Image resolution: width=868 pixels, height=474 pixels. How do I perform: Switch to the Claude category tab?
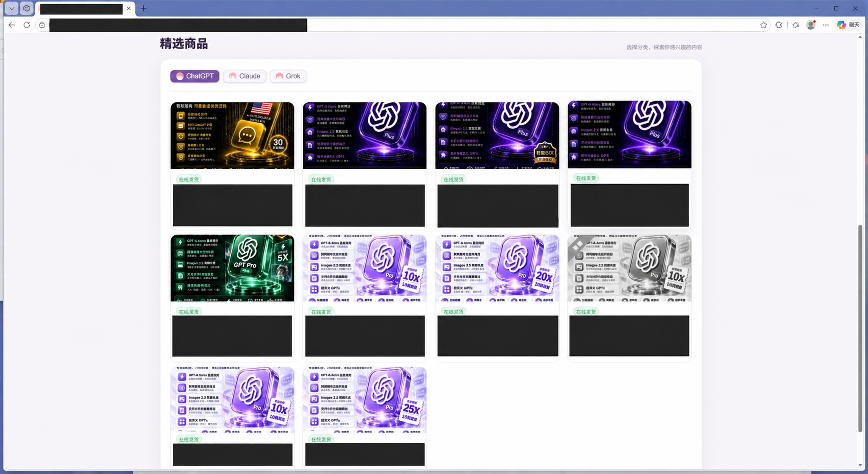pyautogui.click(x=244, y=76)
